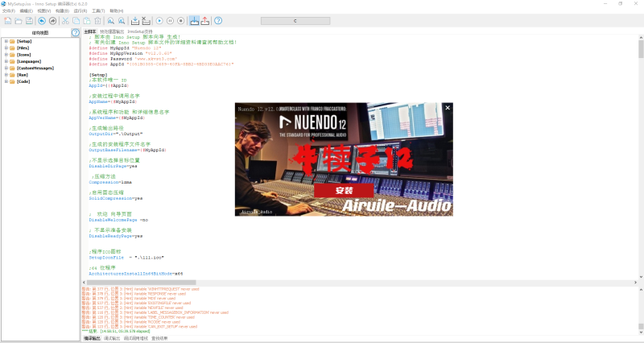644x343 pixels.
Task: Select the [Files] section in structure tree
Action: (23, 48)
